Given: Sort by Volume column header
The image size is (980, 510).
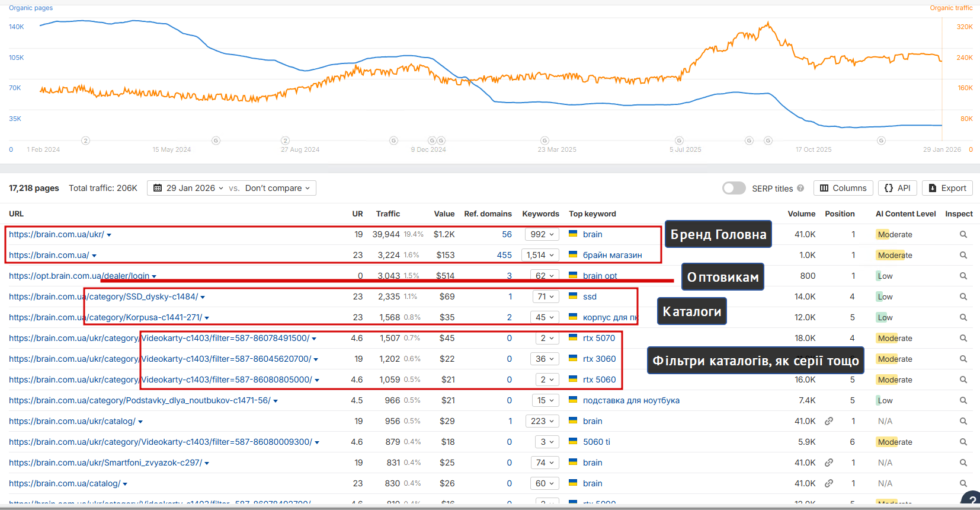Looking at the screenshot, I should click(801, 213).
